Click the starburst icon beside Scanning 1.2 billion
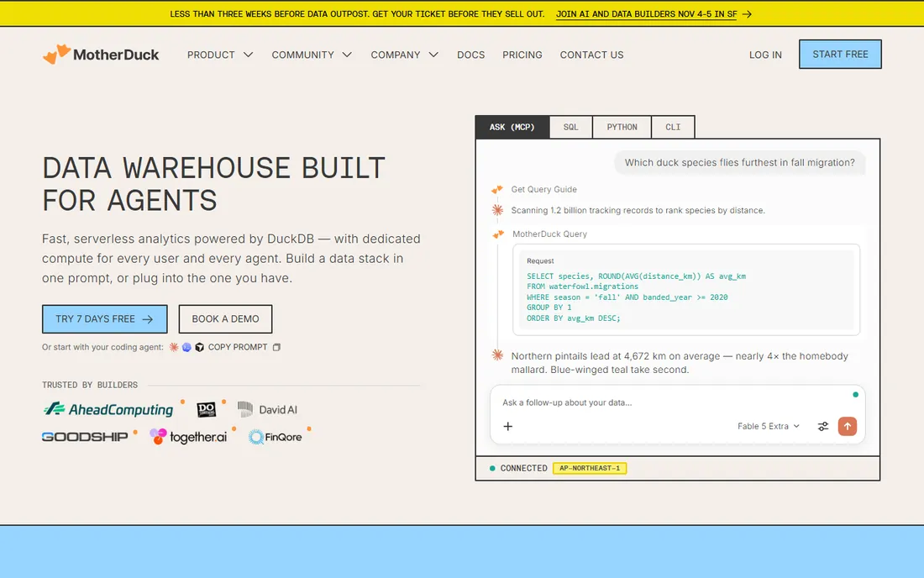 pos(498,210)
